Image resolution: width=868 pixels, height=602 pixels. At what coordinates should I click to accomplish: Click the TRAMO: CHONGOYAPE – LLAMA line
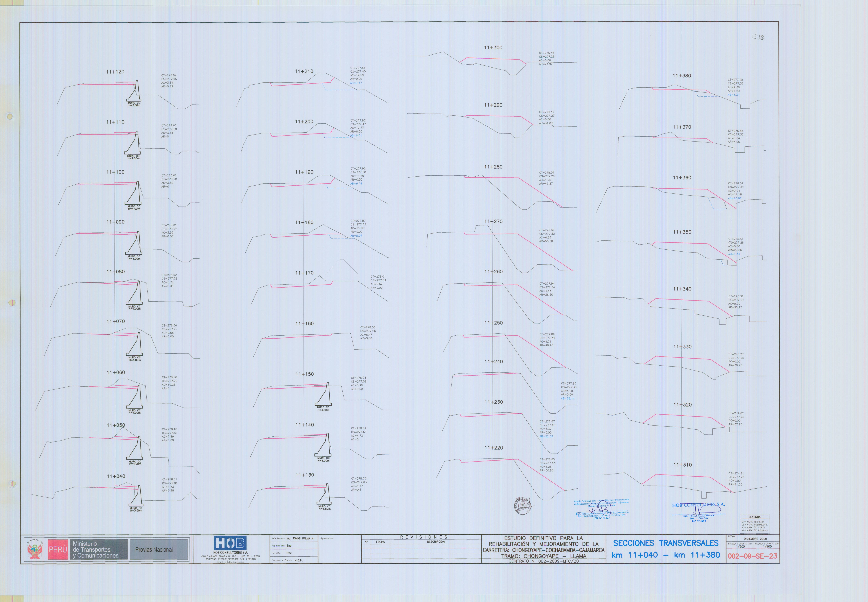click(x=543, y=556)
